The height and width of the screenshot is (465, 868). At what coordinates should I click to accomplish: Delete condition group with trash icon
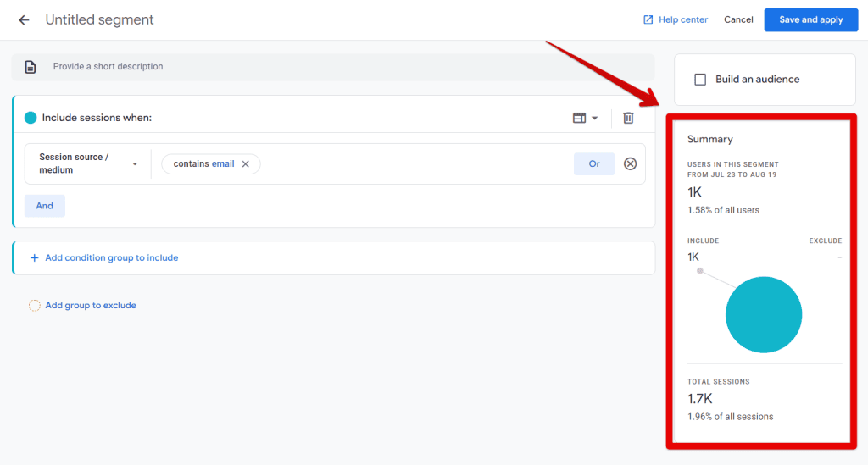(628, 118)
